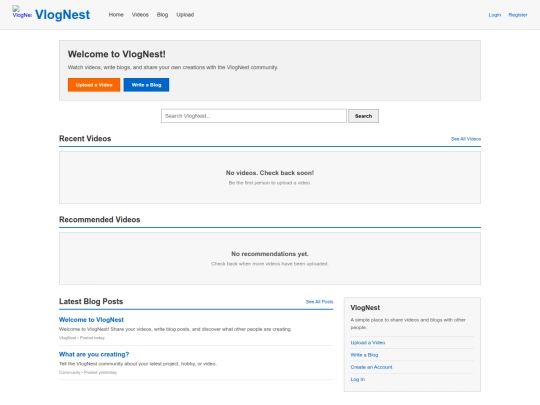
Task: Click 'Be the first person to upload a video' text
Action: tap(270, 183)
